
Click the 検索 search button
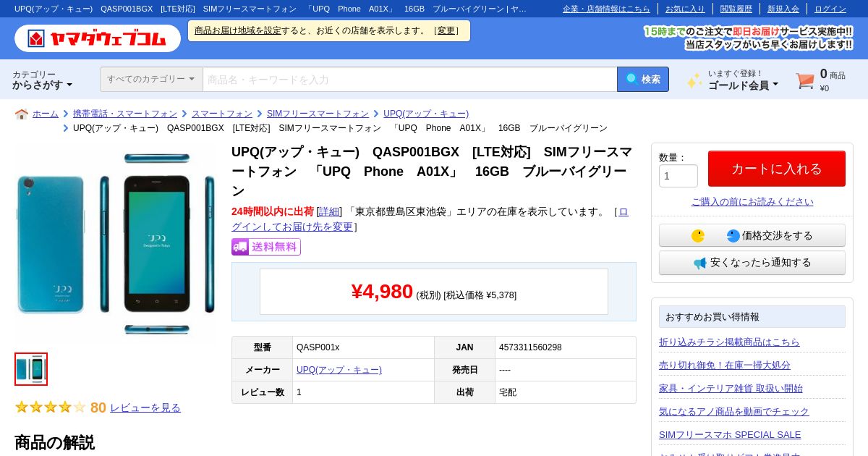click(x=643, y=80)
